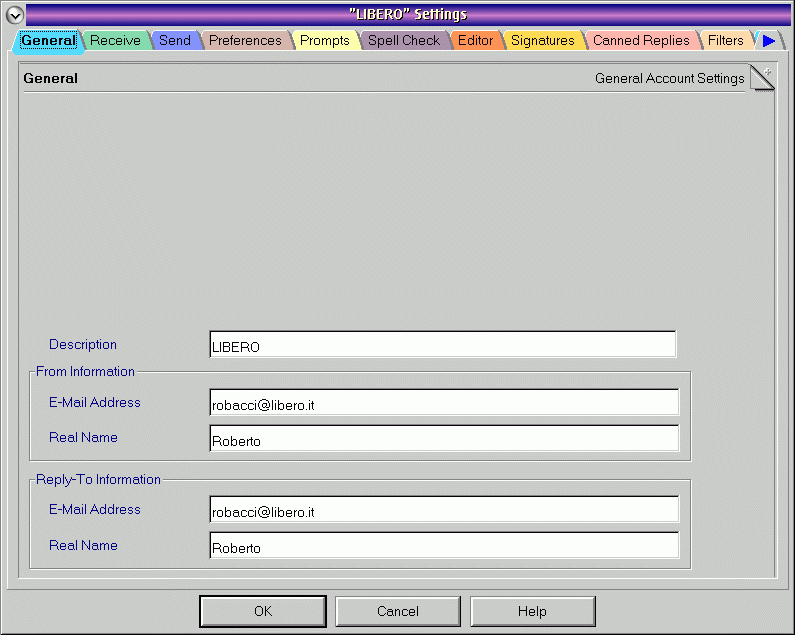Open the Spell Check tab
795x635 pixels.
point(404,41)
